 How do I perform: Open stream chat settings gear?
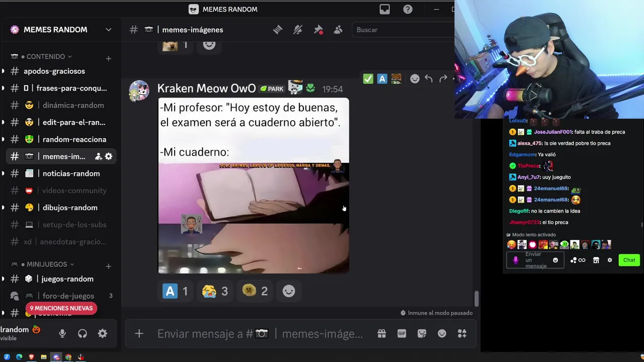[x=610, y=260]
